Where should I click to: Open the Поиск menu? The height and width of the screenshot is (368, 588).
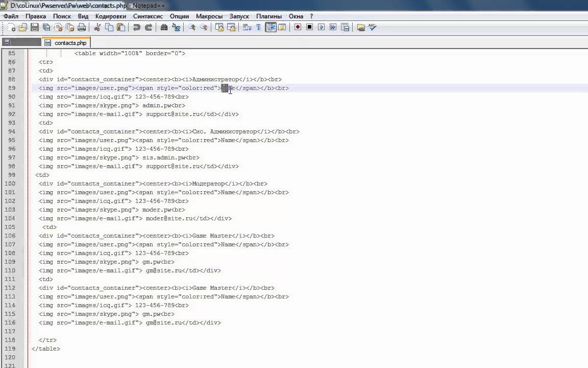coord(62,16)
